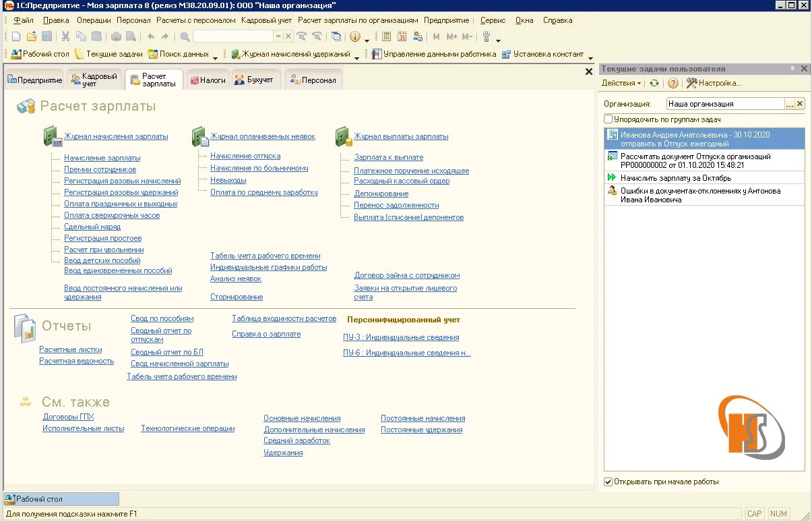The height and width of the screenshot is (522, 812).
Task: Click the Print toolbar icon
Action: click(x=116, y=36)
